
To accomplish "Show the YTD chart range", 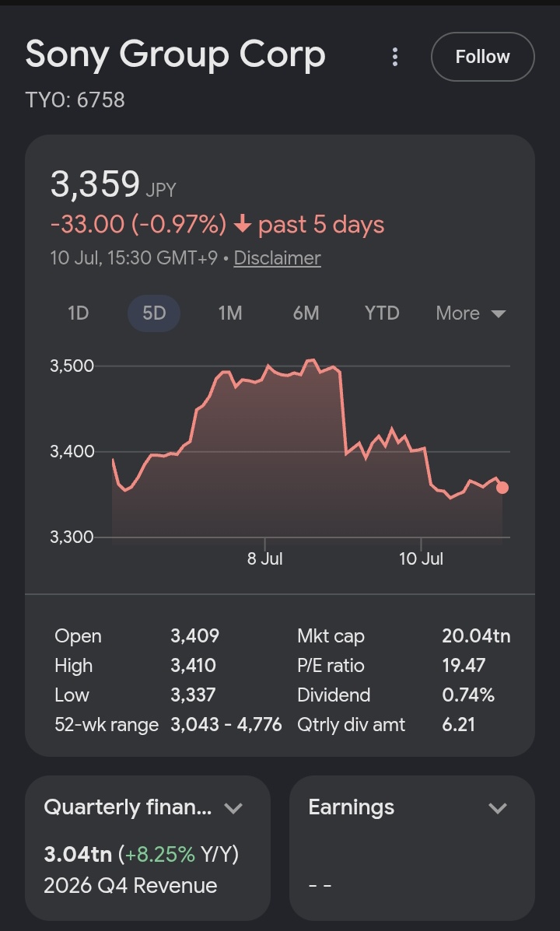I will pyautogui.click(x=382, y=313).
